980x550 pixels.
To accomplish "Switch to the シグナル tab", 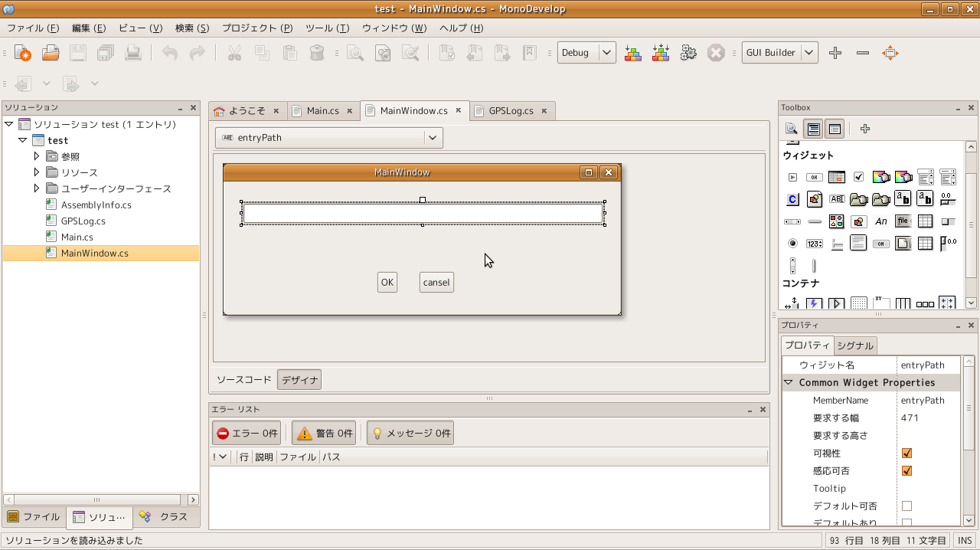I will (x=854, y=345).
